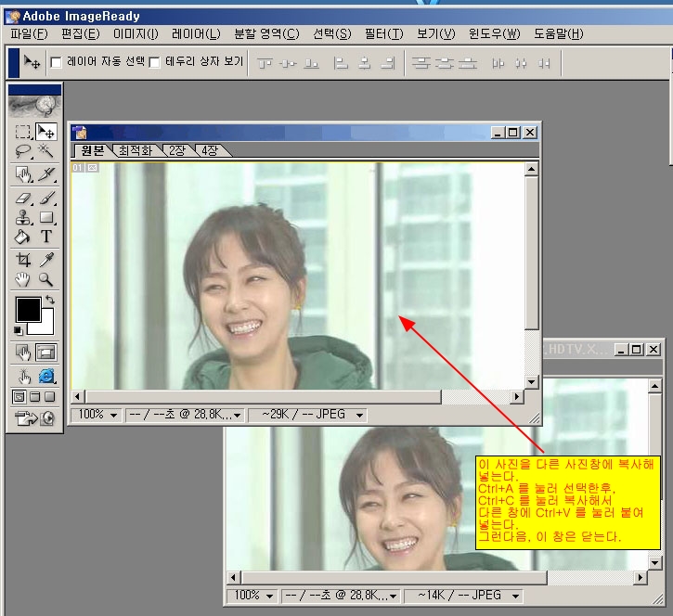673x616 pixels.
Task: Select the Hand tool
Action: [x=23, y=279]
